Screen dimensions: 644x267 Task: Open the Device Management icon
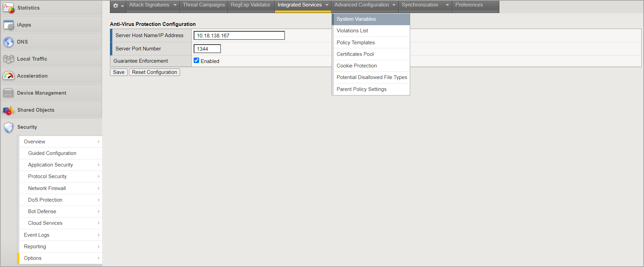(x=8, y=93)
